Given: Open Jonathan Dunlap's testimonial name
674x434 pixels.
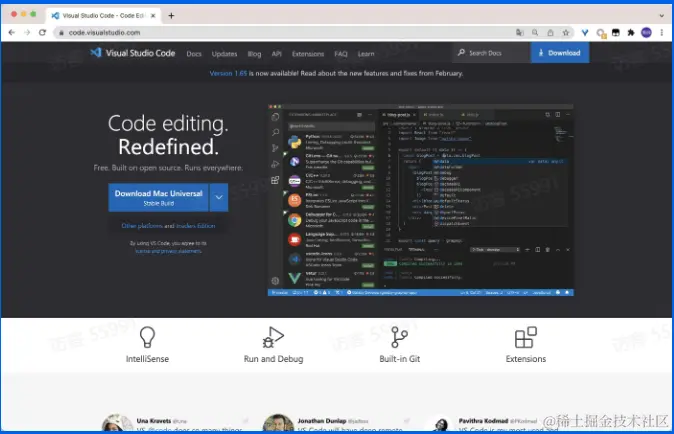Looking at the screenshot, I should [x=322, y=421].
